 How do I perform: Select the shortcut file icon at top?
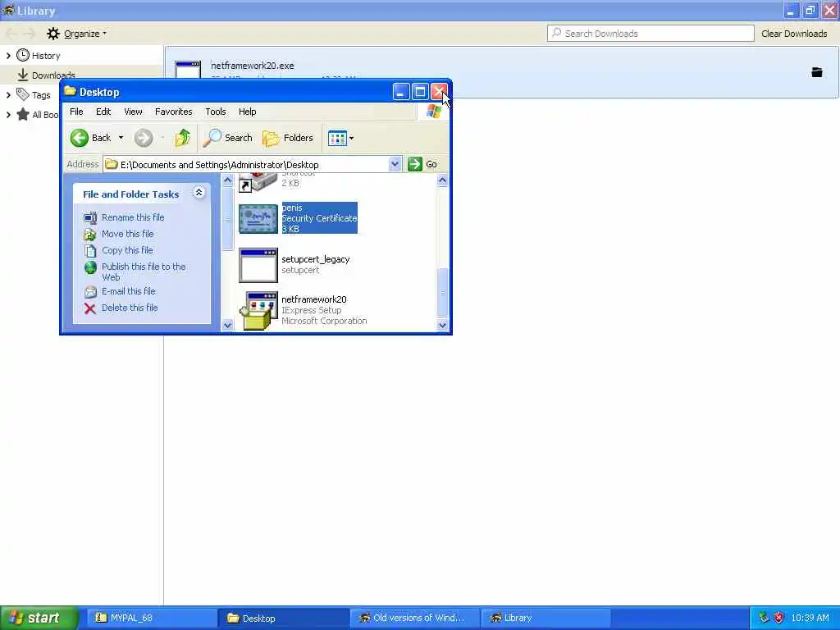[258, 182]
